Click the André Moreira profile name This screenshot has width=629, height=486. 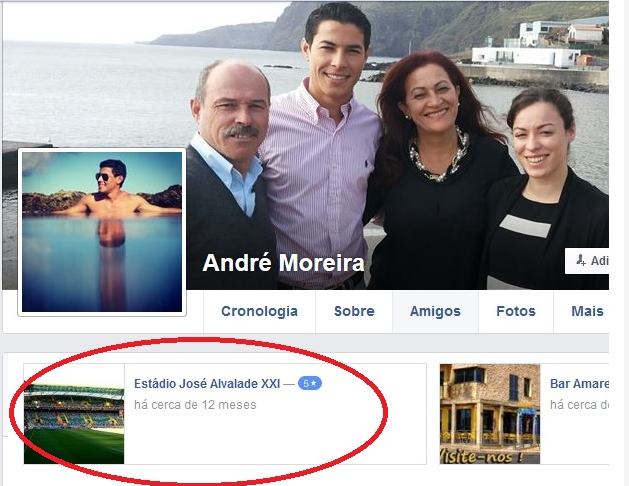pyautogui.click(x=283, y=263)
